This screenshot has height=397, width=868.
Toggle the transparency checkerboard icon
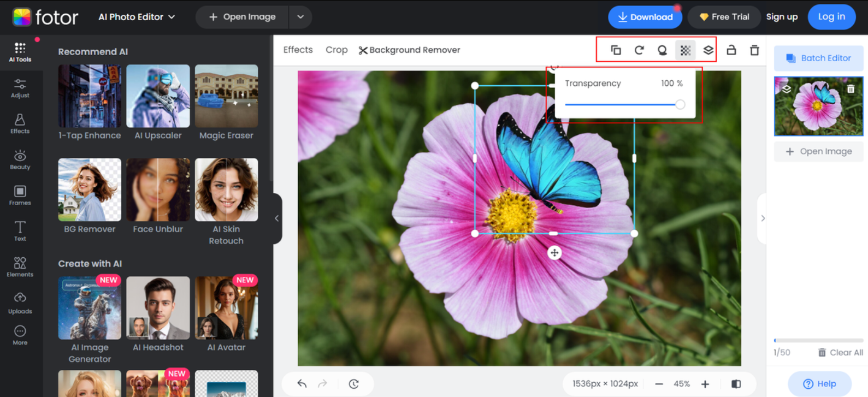pyautogui.click(x=685, y=50)
